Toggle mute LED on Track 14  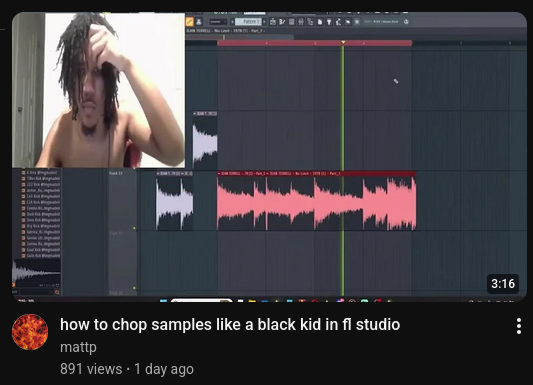coord(134,228)
